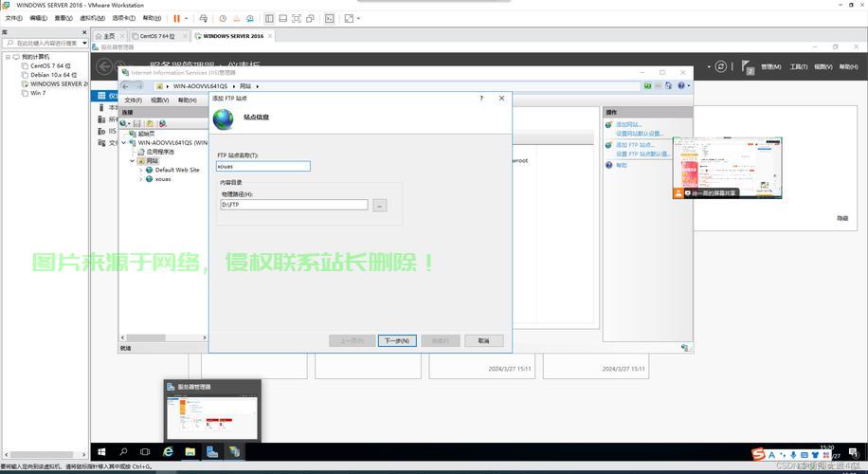This screenshot has height=474, width=868.
Task: Click the 设置网站默认设置 link
Action: tap(640, 134)
